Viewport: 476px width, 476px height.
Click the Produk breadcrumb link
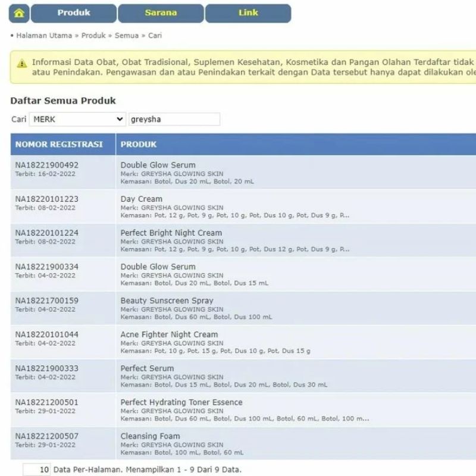click(x=93, y=36)
